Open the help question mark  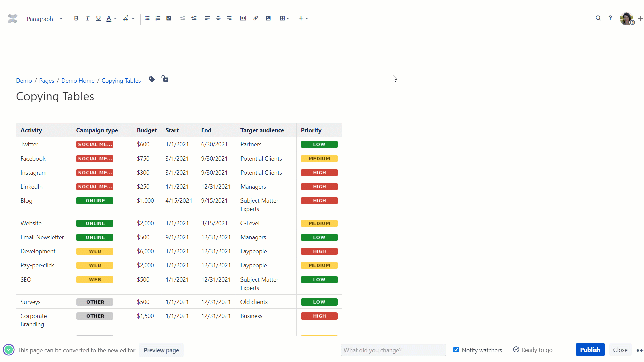610,18
